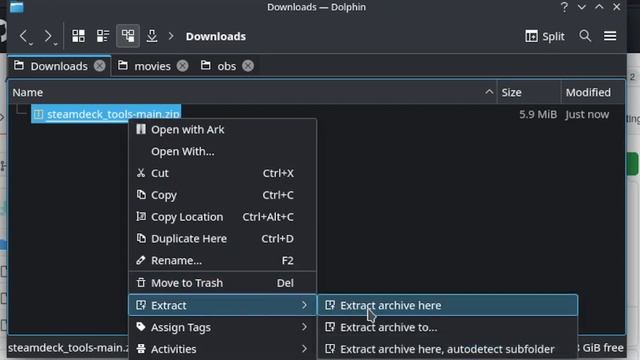The height and width of the screenshot is (360, 640).
Task: Expand breadcrumb chevron before Downloads
Action: click(171, 36)
